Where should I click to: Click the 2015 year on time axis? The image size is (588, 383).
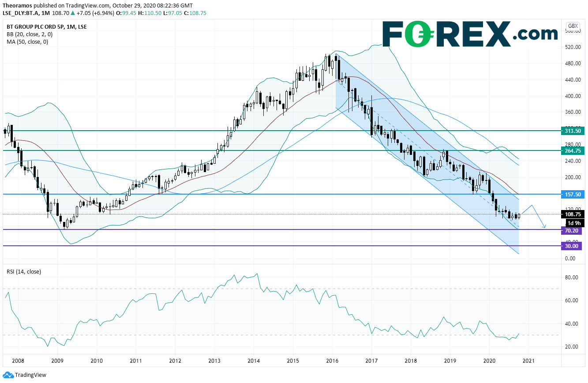coord(293,360)
